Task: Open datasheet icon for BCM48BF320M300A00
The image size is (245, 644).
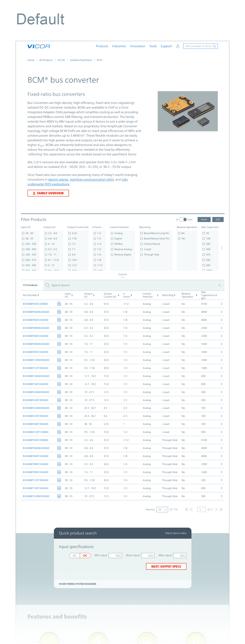Action: [59, 408]
